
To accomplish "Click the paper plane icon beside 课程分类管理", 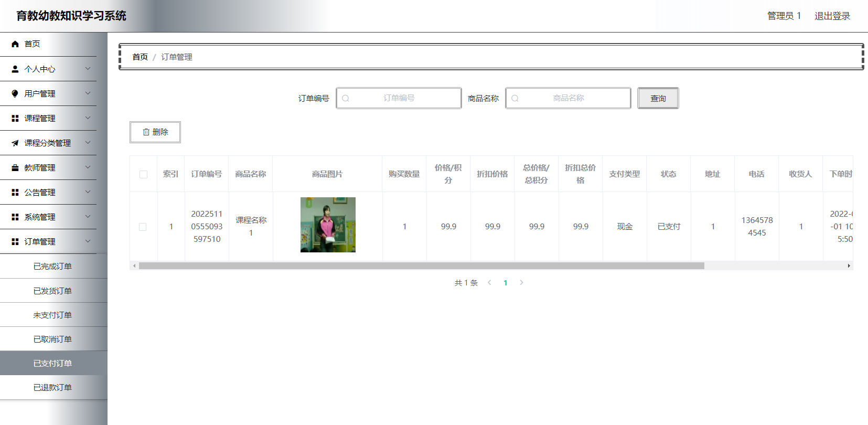I will [15, 143].
